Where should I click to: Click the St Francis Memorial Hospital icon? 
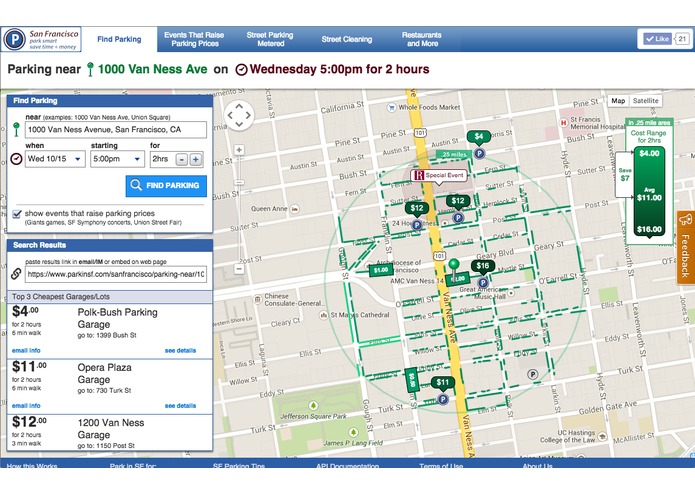[x=563, y=123]
